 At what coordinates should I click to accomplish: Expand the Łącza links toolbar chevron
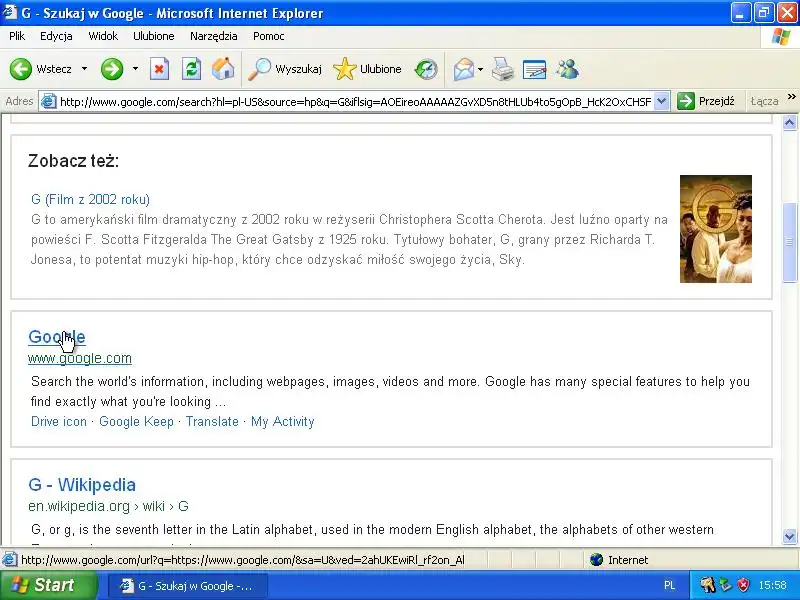point(791,97)
